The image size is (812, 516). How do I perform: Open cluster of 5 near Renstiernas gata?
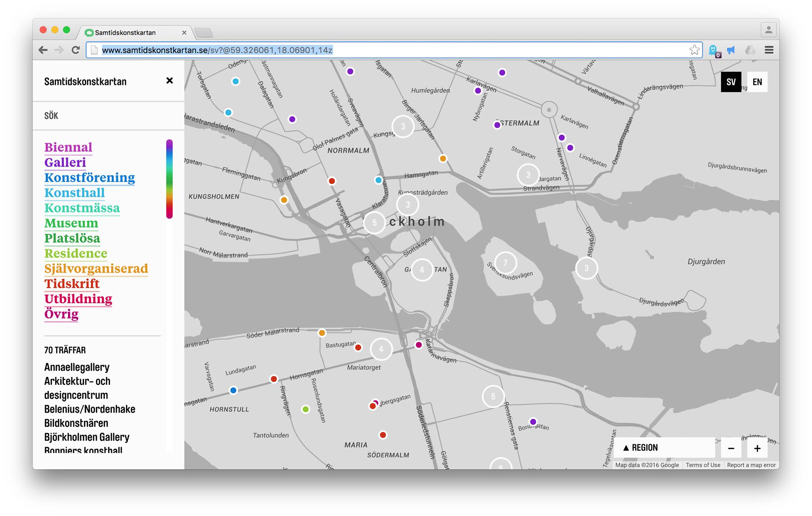click(493, 396)
